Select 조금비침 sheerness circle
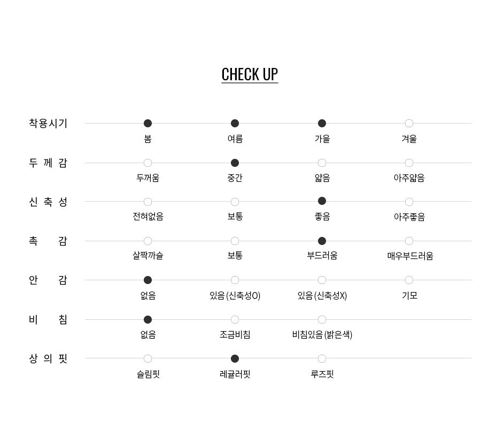504x437 pixels. tap(235, 320)
